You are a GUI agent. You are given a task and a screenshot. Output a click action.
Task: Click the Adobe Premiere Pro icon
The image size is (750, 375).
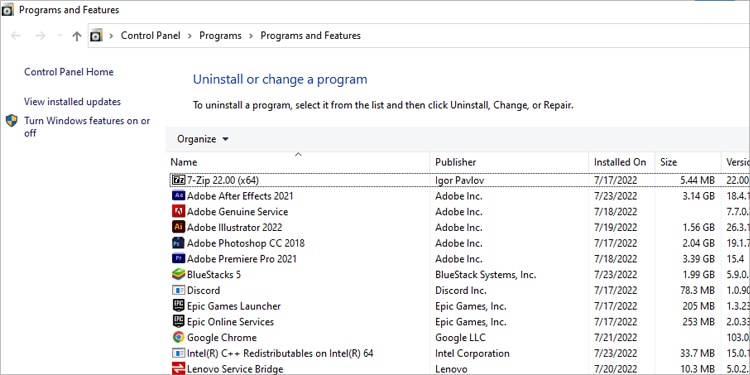178,259
